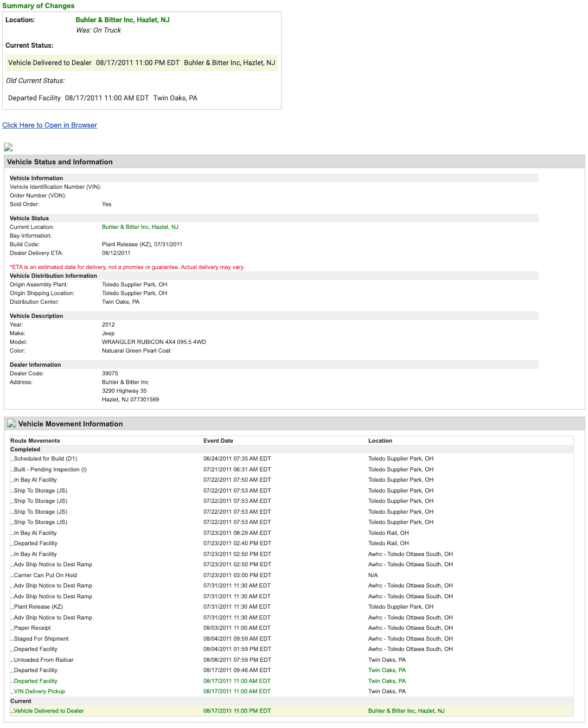Select Distribution Center value Twin Oaks, PA
Viewport: 588px width, 728px height.
tap(120, 302)
